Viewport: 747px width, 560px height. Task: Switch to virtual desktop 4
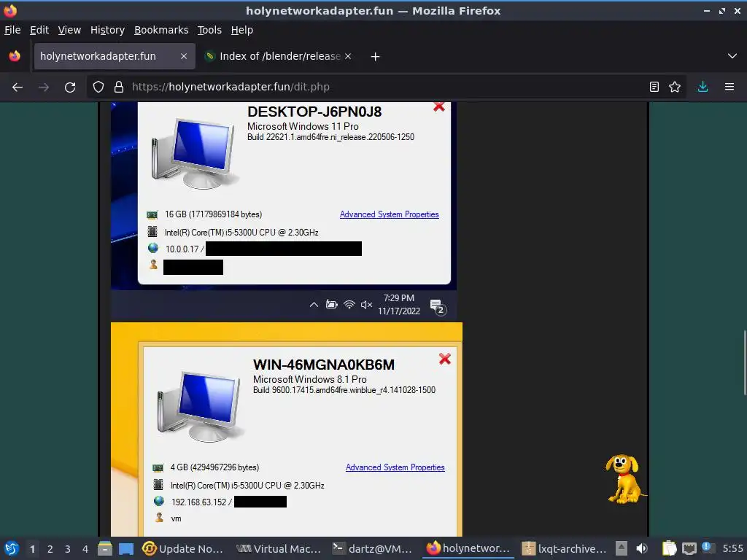click(85, 549)
